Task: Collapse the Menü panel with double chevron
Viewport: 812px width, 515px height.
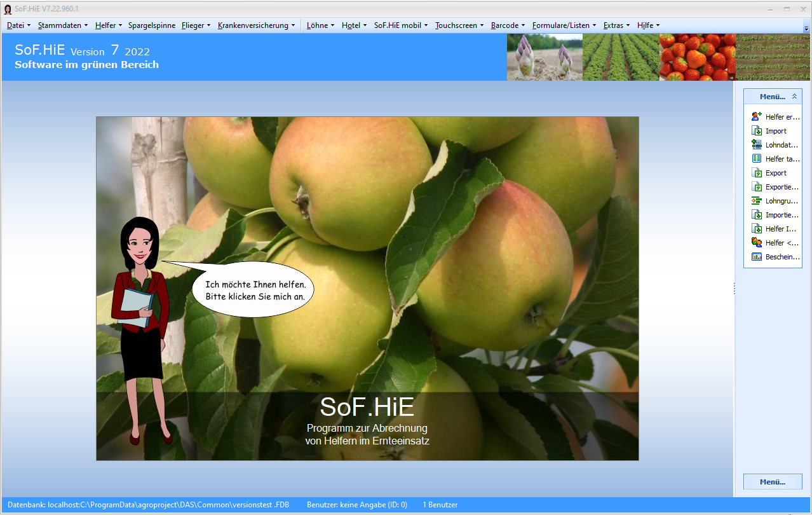Action: coord(794,97)
